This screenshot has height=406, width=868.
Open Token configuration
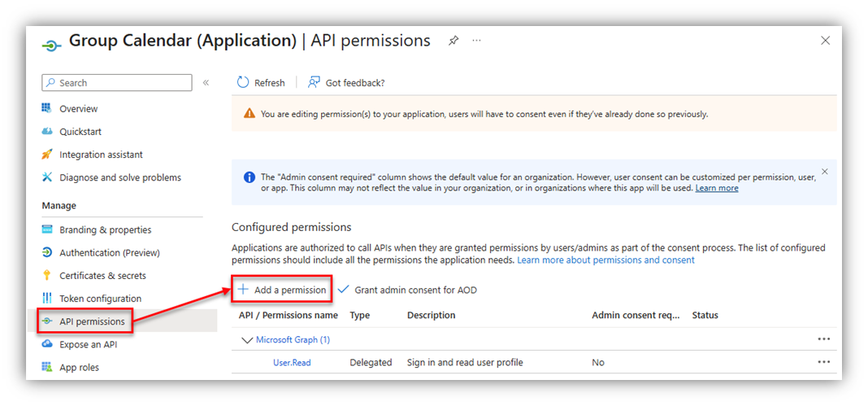tap(100, 299)
